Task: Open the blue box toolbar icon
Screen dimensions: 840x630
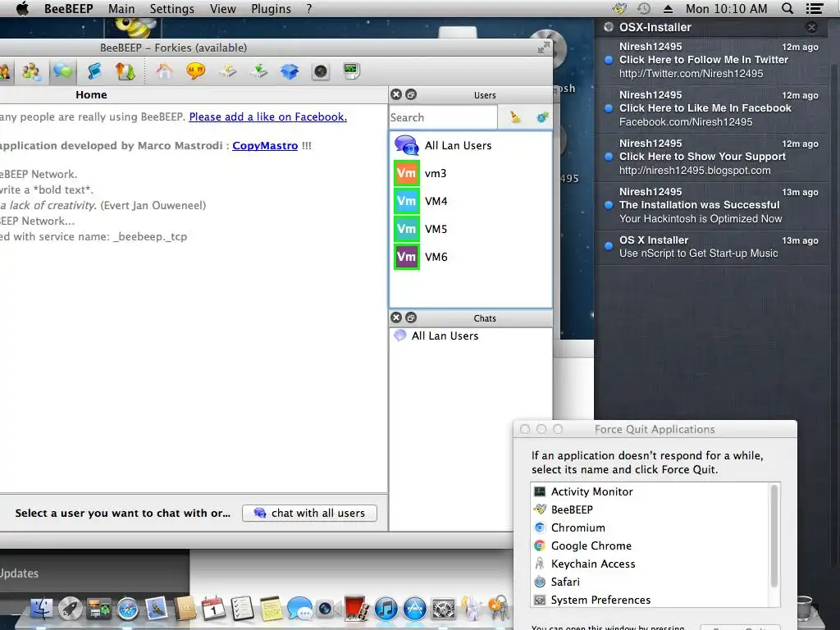Action: point(290,71)
